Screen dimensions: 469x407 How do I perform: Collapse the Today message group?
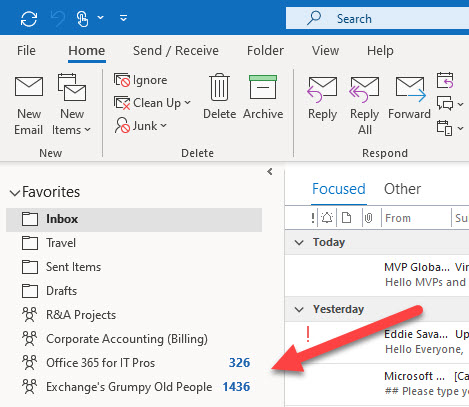click(299, 242)
